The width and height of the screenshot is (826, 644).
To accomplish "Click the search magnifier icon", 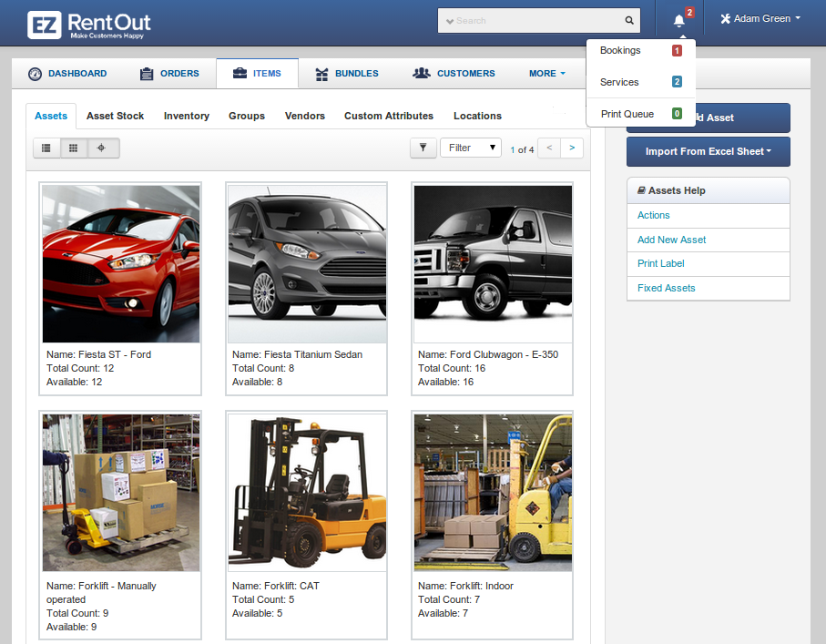I will click(629, 21).
